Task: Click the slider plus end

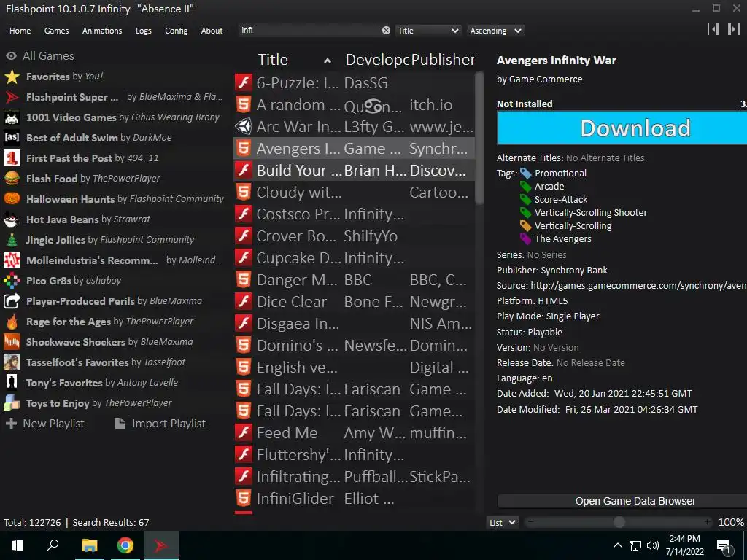Action: (708, 522)
